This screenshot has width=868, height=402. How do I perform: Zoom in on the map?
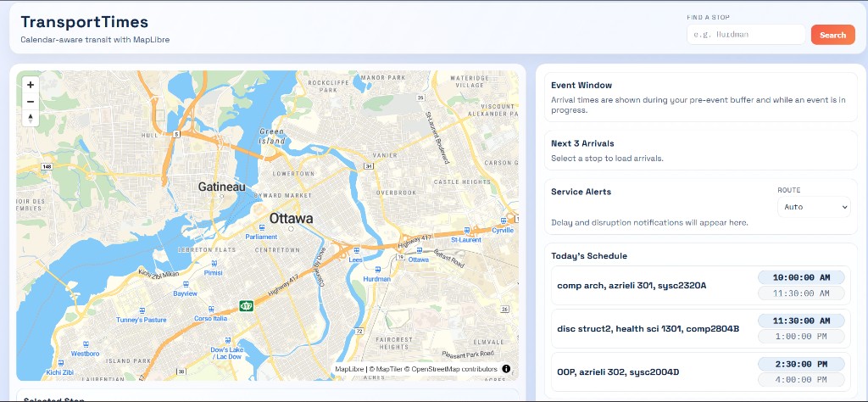pos(31,85)
